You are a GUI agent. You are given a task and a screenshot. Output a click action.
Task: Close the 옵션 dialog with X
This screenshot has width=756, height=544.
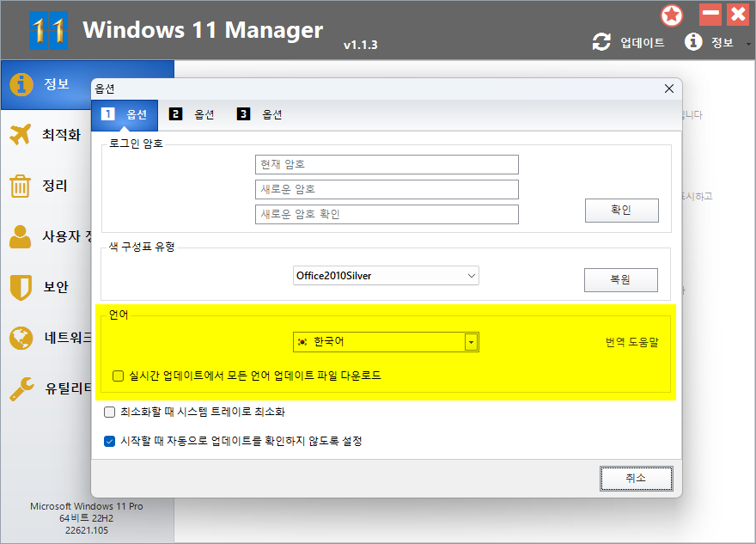[x=668, y=89]
